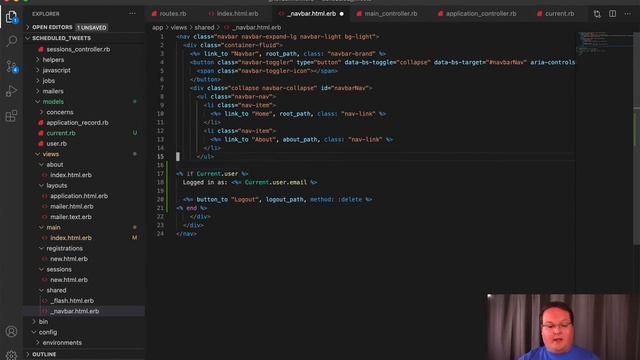Expand the bin folder
Image resolution: width=640 pixels, height=360 pixels.
tap(43, 322)
